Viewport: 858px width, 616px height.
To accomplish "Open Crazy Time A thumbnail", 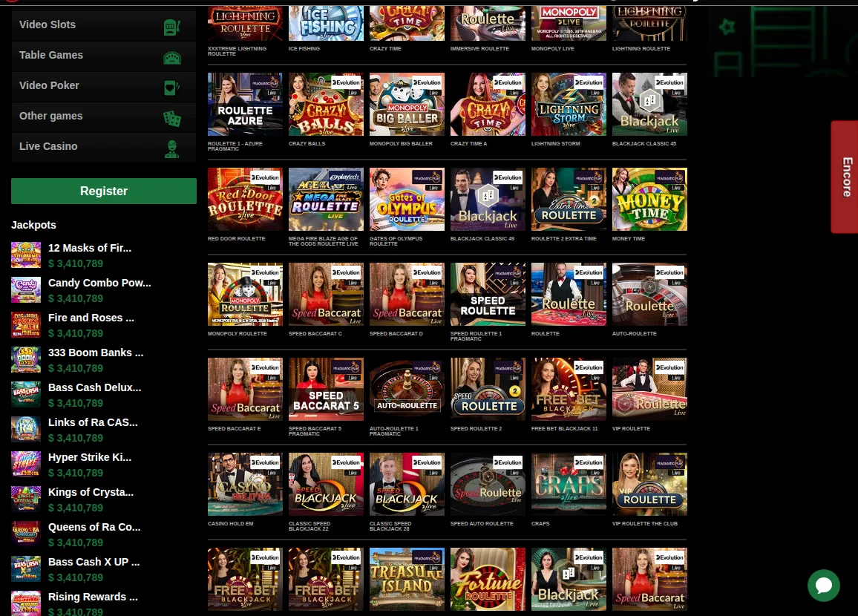I will pos(488,105).
